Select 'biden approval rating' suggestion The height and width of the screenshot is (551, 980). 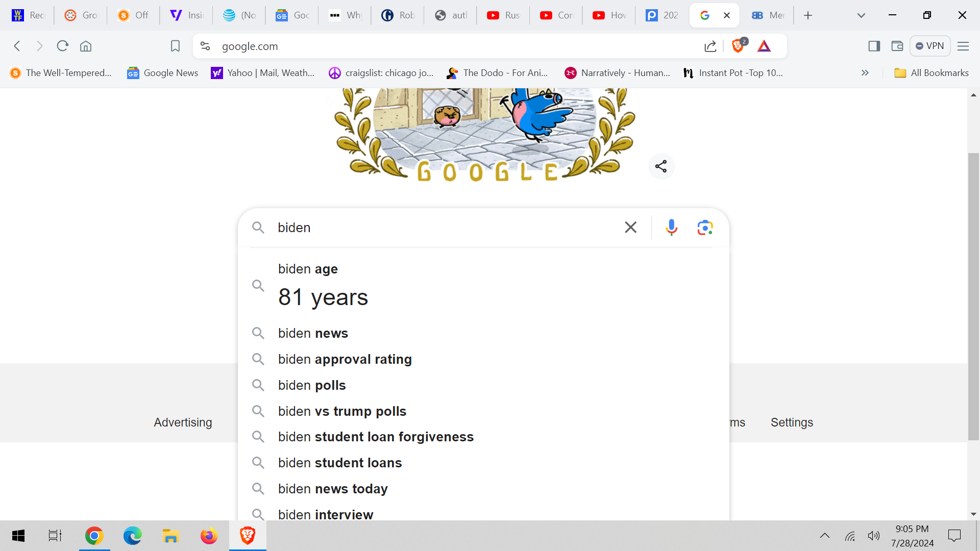[x=483, y=359]
